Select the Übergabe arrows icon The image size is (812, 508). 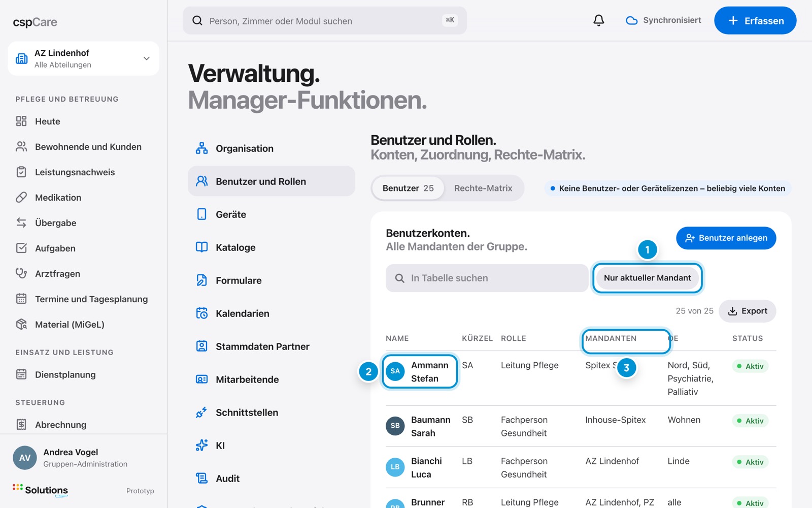point(21,223)
